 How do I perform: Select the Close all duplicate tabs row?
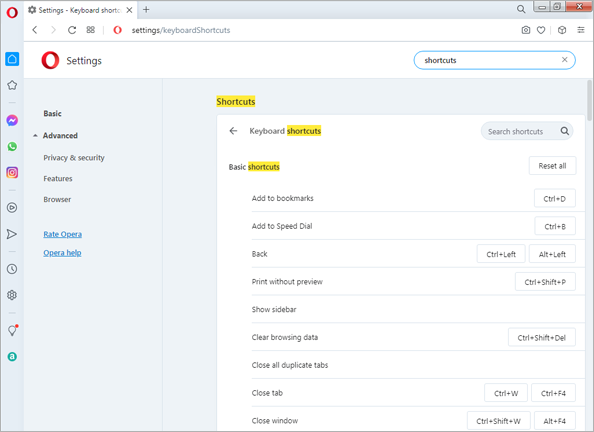418,365
